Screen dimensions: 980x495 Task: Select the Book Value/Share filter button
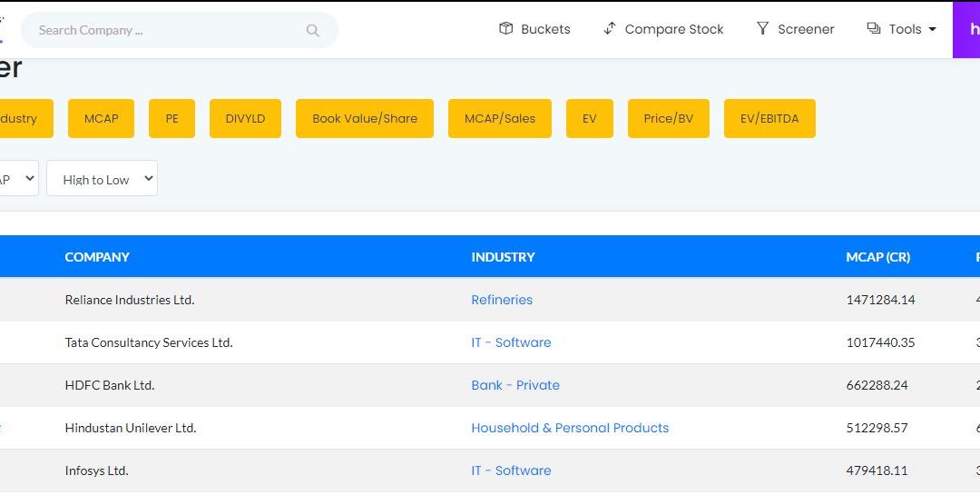(365, 118)
